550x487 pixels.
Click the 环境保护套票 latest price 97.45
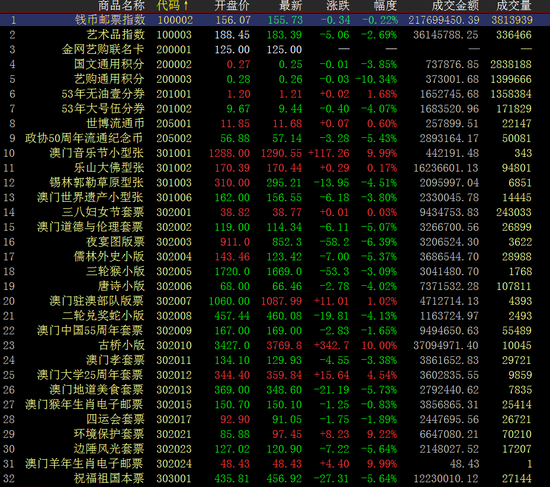click(x=287, y=434)
